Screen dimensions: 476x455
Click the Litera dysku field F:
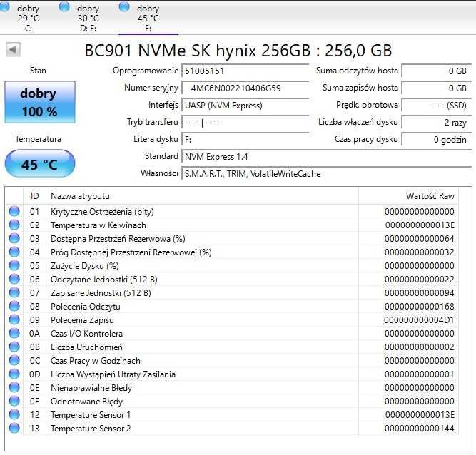pos(245,140)
